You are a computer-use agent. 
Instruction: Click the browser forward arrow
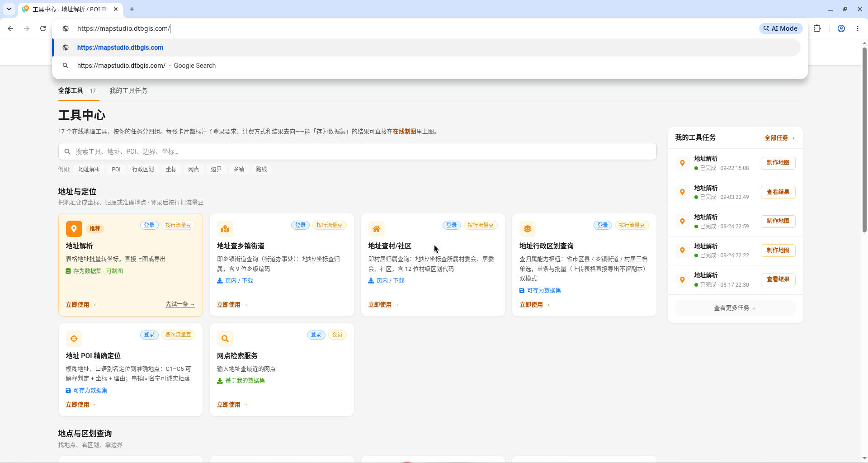[x=27, y=28]
